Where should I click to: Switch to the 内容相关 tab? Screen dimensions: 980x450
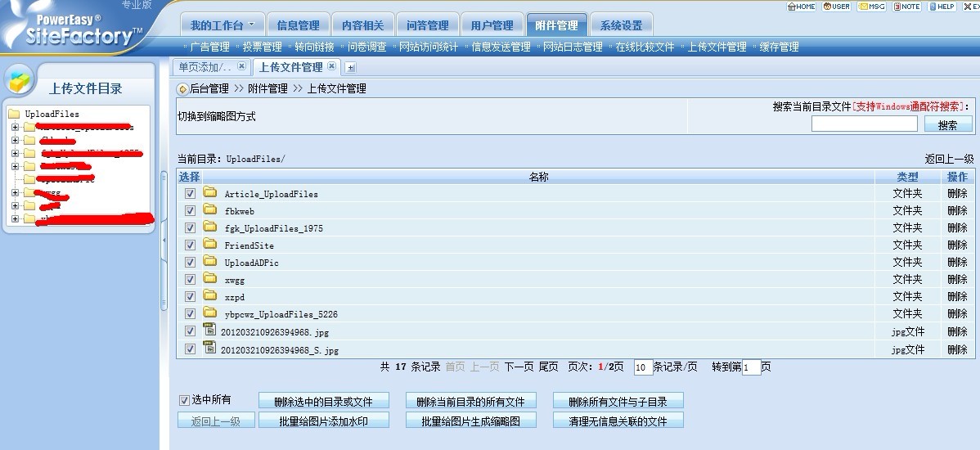click(x=362, y=25)
